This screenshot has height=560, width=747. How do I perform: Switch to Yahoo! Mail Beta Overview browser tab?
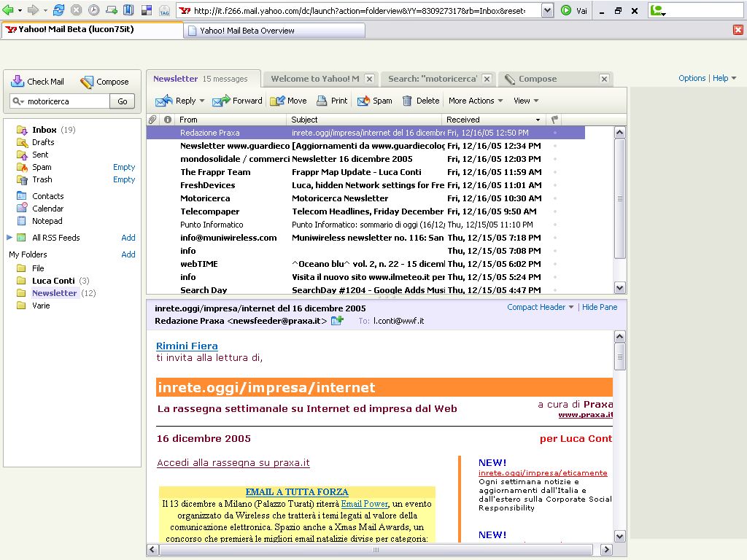pos(274,31)
